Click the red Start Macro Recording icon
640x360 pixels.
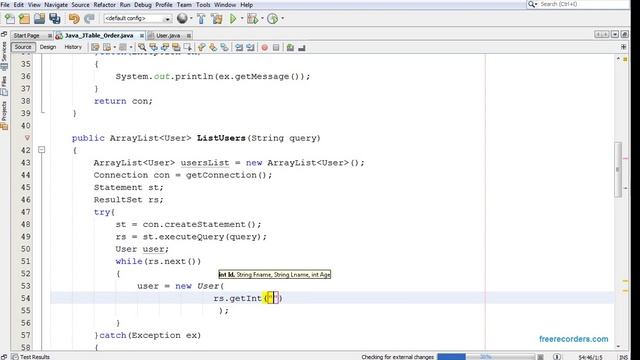click(x=264, y=48)
